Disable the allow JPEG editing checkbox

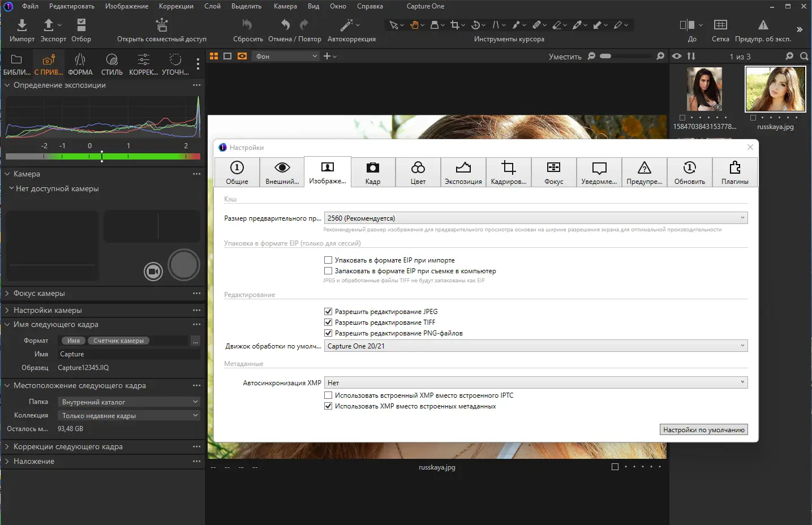328,312
